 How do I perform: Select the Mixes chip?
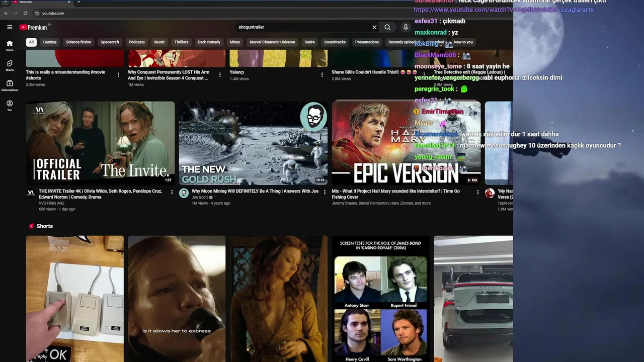[x=235, y=42]
